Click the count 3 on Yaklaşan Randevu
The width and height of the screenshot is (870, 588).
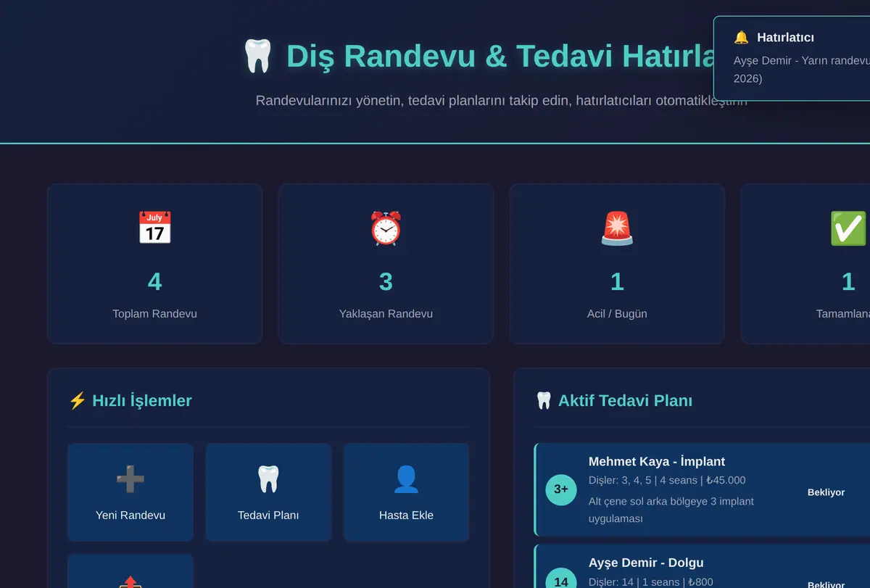pos(386,281)
